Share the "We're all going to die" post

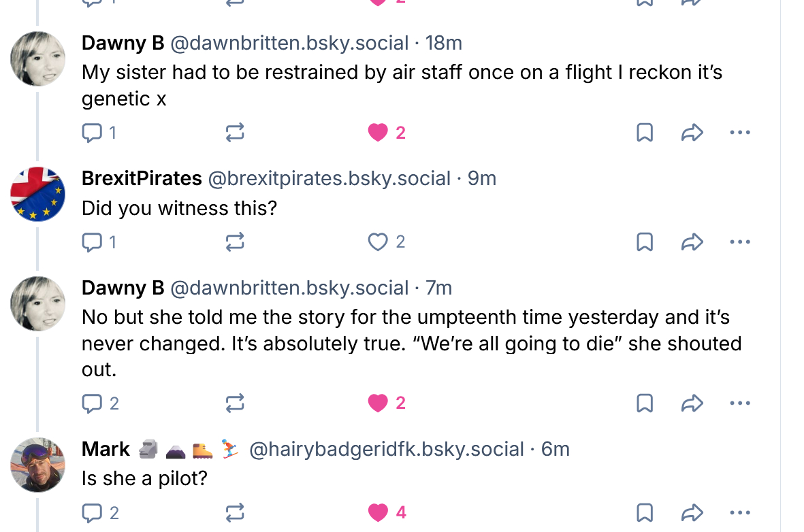tap(692, 403)
